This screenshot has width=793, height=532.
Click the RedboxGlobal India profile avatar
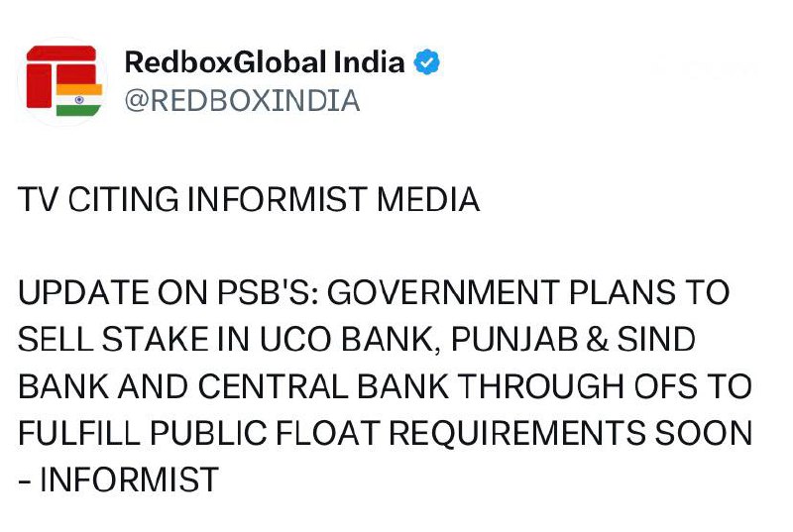click(63, 81)
